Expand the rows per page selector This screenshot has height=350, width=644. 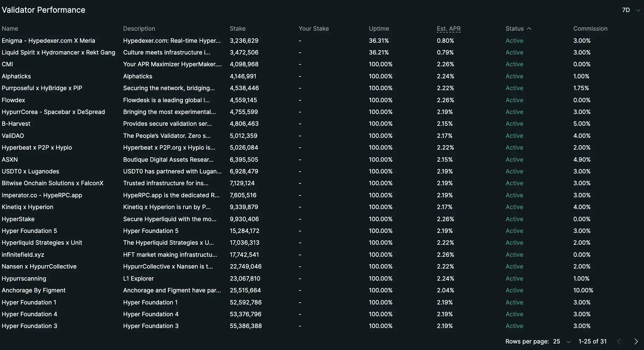pyautogui.click(x=562, y=341)
